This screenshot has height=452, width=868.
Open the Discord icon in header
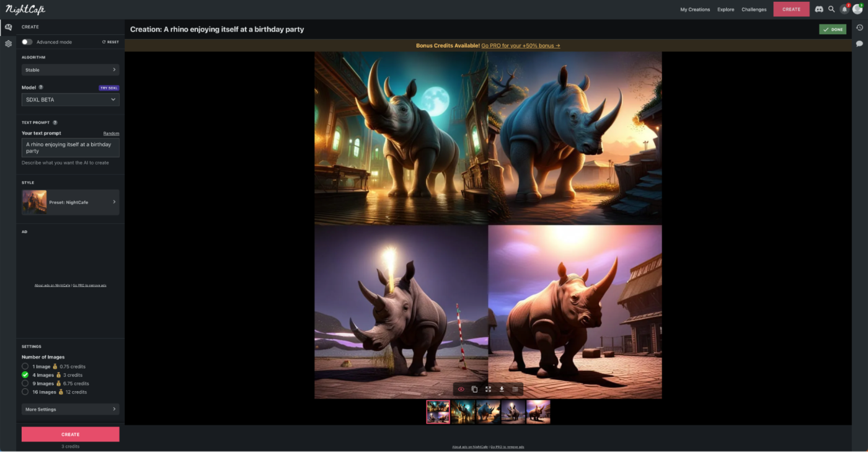pos(819,9)
